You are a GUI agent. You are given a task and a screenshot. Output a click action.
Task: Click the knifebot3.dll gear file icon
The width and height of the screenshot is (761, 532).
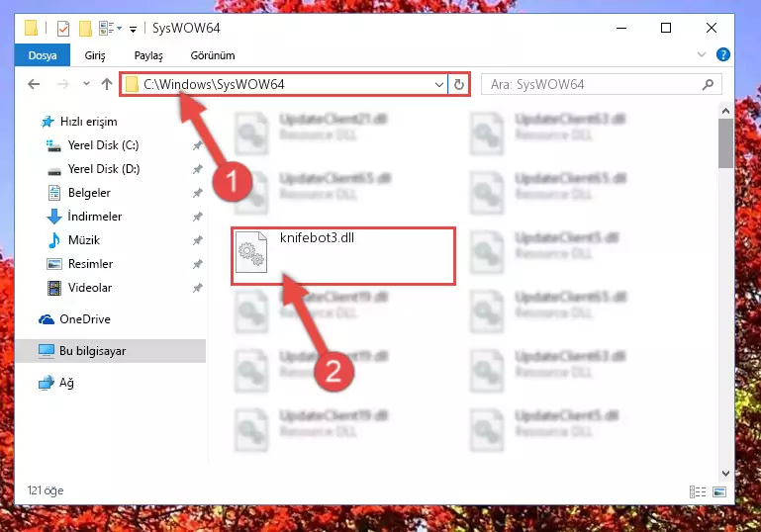tap(251, 252)
